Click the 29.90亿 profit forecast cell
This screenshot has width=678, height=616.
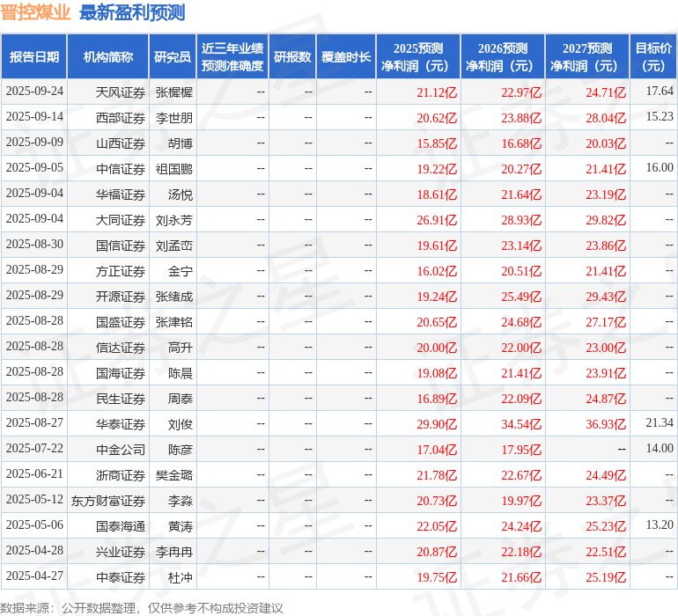[x=437, y=424]
